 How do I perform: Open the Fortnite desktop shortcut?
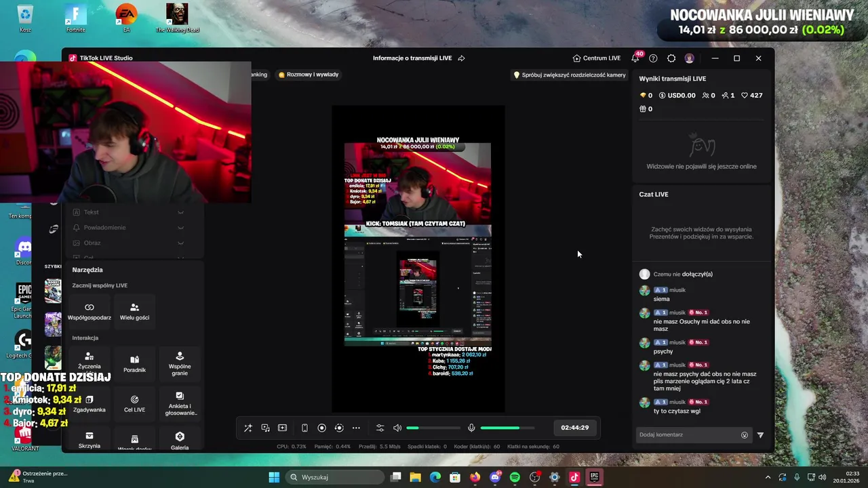(75, 18)
